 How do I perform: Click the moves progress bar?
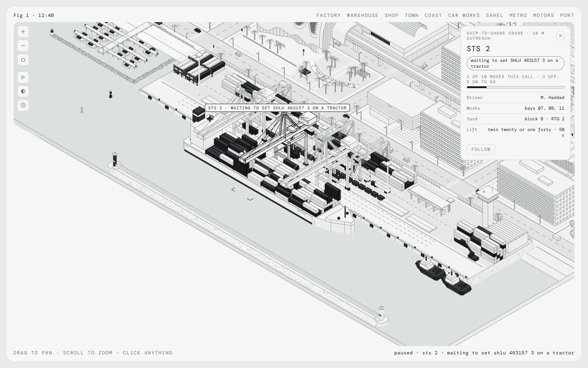(515, 87)
